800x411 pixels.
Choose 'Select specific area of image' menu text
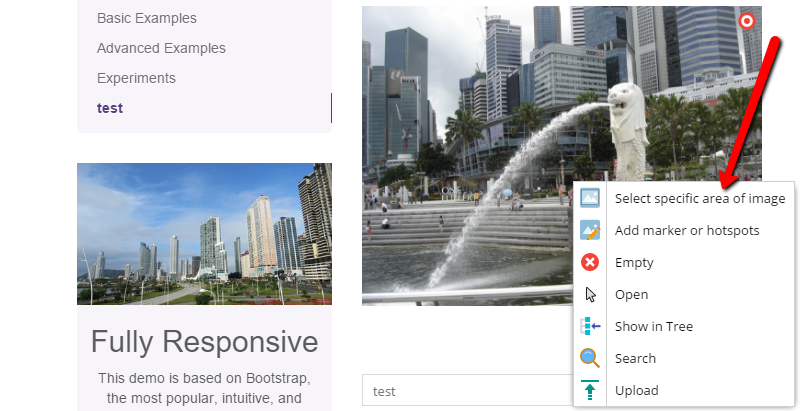pos(699,198)
